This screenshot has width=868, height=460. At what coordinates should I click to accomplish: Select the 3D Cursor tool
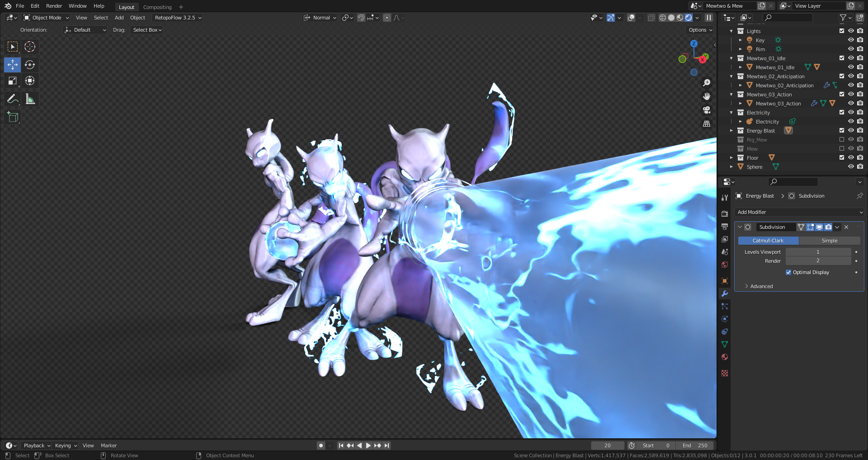(30, 47)
